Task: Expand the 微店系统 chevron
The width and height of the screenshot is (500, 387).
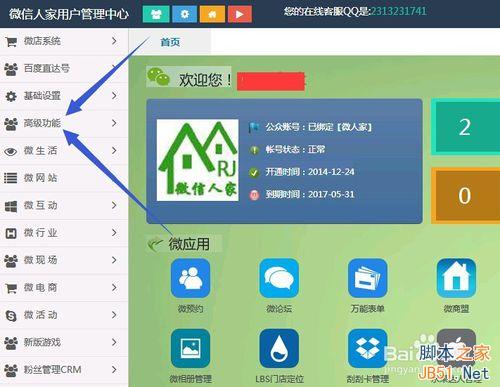Action: [114, 41]
